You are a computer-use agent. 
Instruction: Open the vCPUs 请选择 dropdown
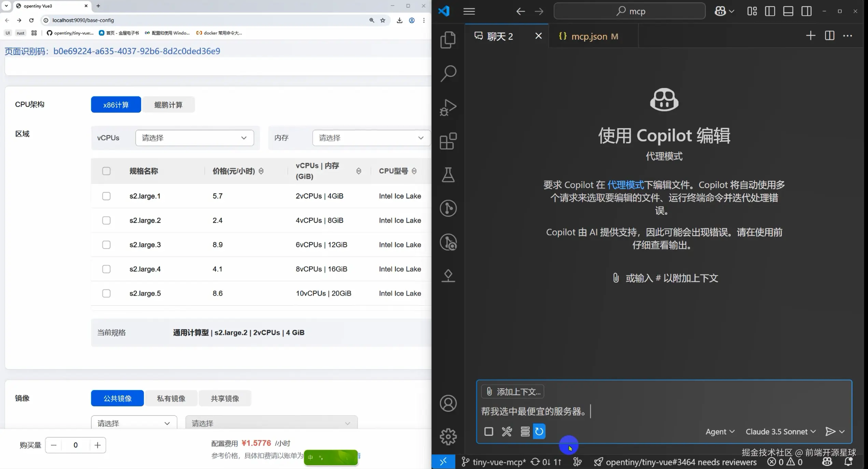[x=195, y=138]
